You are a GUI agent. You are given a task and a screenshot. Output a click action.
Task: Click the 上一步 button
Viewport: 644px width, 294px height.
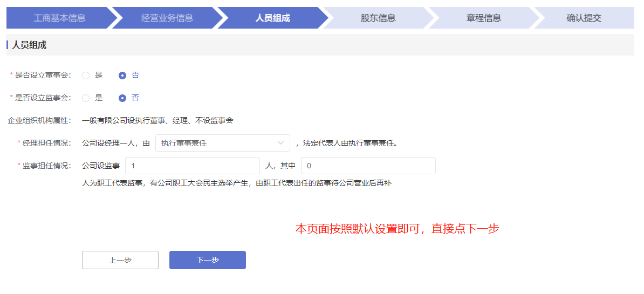point(120,260)
